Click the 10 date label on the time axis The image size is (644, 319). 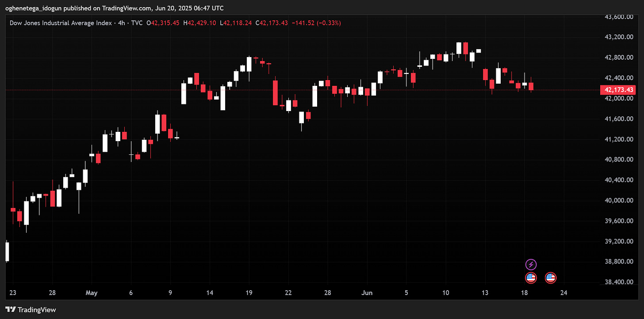coord(446,293)
